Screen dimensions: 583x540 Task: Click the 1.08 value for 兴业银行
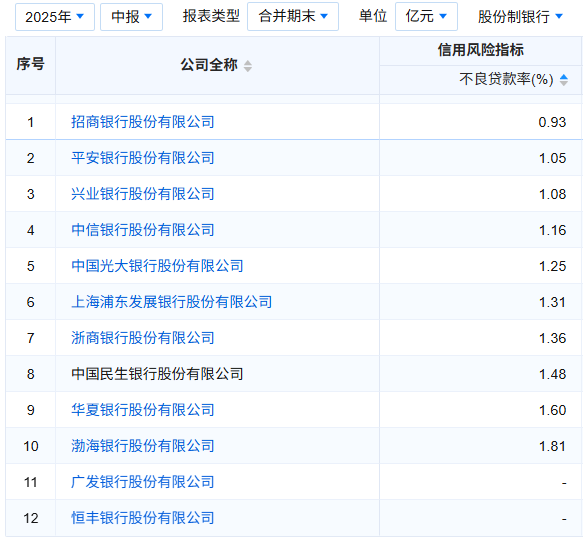click(553, 195)
